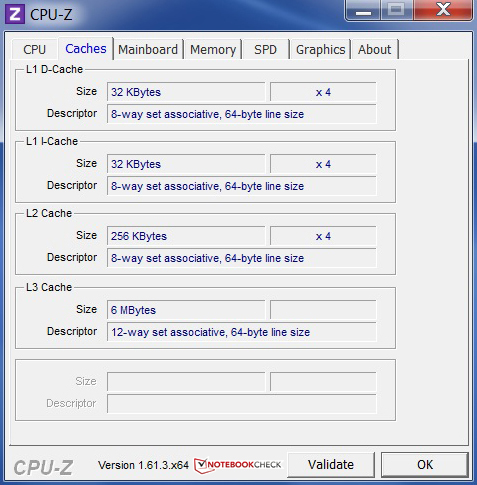The width and height of the screenshot is (477, 485).
Task: Click the L2 Cache 256 KBytes field
Action: coord(186,236)
